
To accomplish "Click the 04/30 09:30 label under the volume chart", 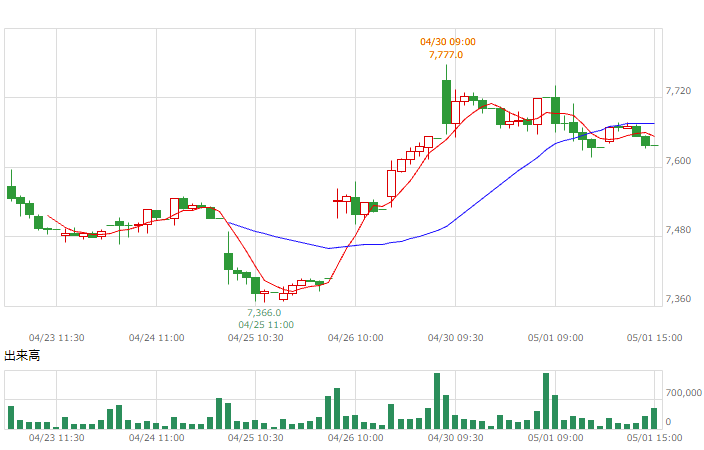I will coord(455,437).
